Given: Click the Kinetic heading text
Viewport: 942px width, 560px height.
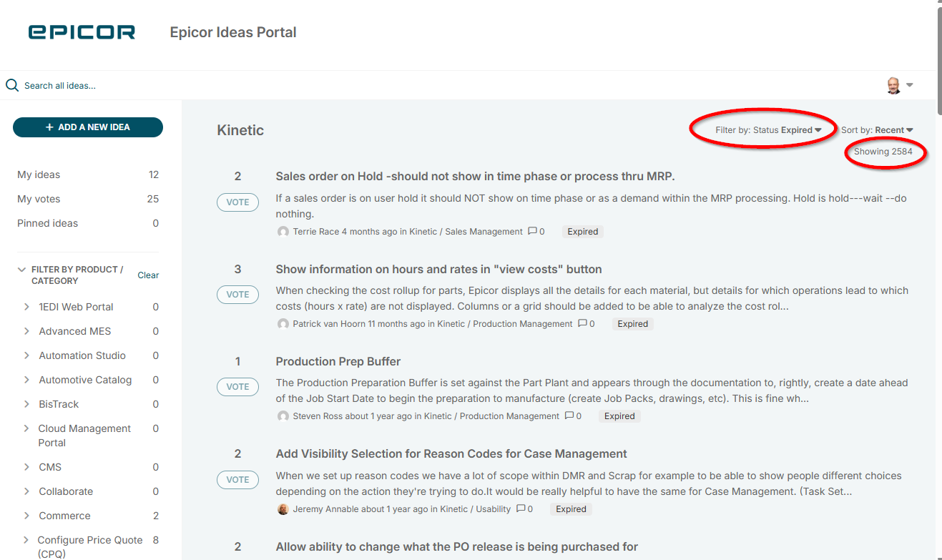Looking at the screenshot, I should pyautogui.click(x=240, y=130).
